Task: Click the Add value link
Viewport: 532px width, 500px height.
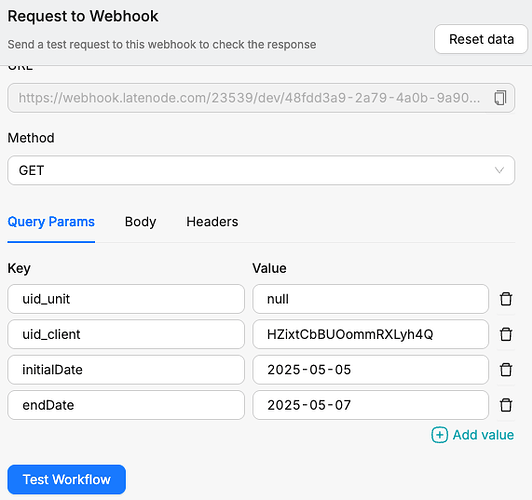Action: (x=483, y=435)
